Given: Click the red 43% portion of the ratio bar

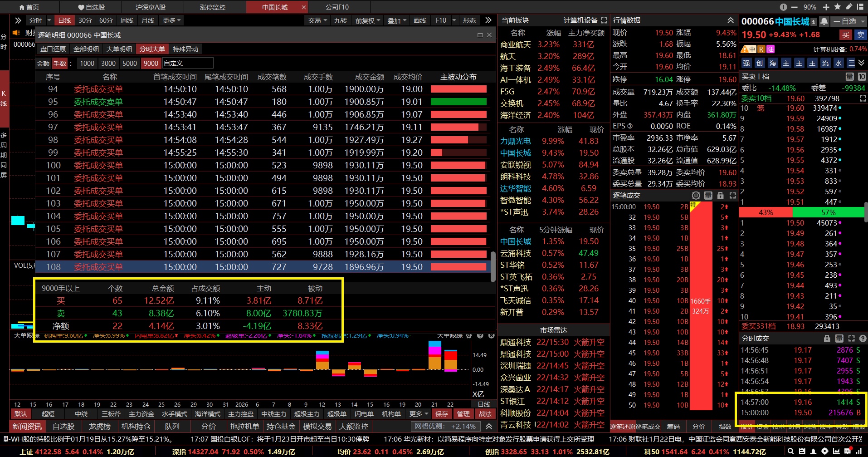Looking at the screenshot, I should pos(766,212).
